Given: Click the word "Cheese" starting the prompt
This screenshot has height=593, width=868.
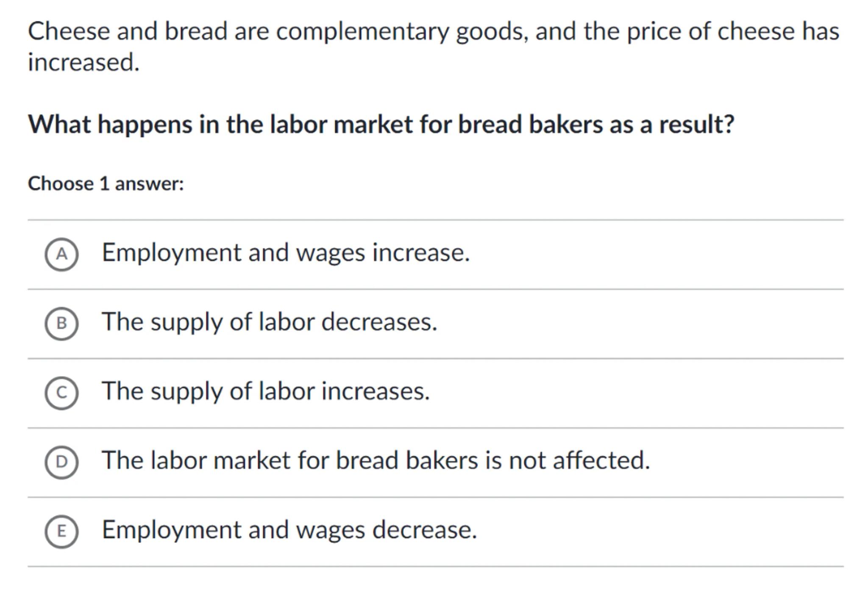Looking at the screenshot, I should (x=69, y=32).
